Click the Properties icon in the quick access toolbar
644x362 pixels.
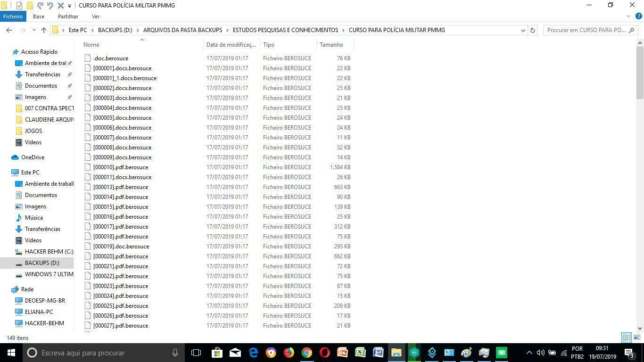point(19,5)
